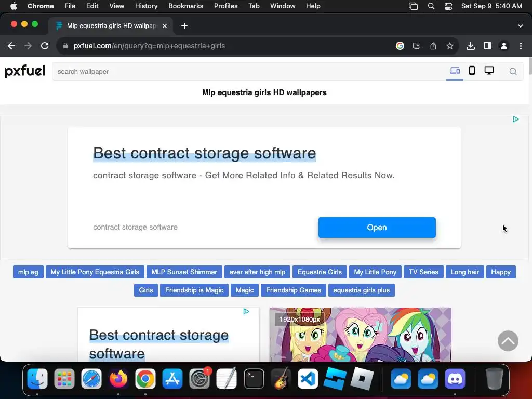The width and height of the screenshot is (532, 399).
Task: Bookmark this page with the star
Action: [450, 46]
